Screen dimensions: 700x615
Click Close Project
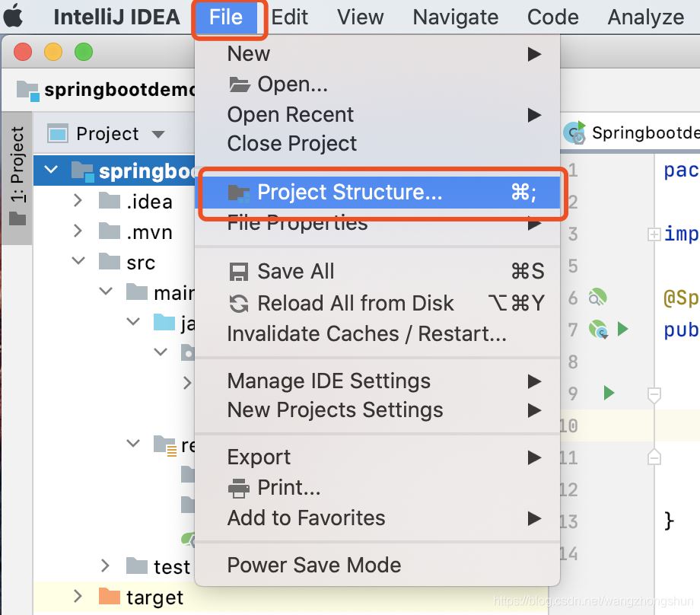[x=291, y=143]
